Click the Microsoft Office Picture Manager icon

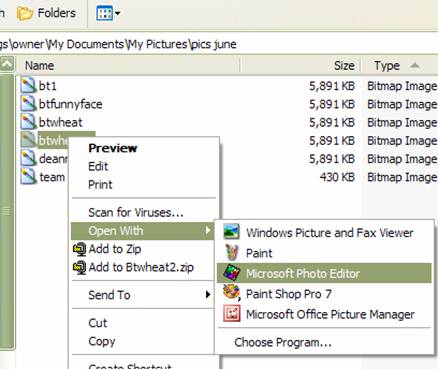click(x=231, y=314)
